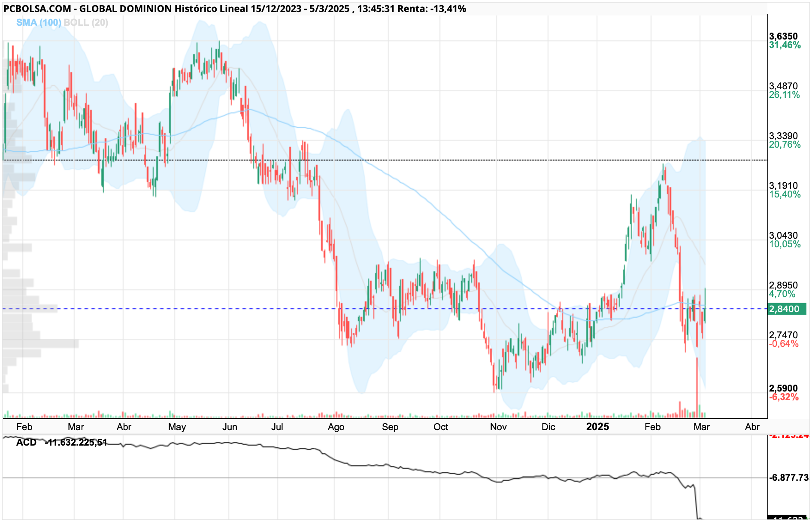Click the Jul month label
The image size is (812, 522).
tap(277, 427)
